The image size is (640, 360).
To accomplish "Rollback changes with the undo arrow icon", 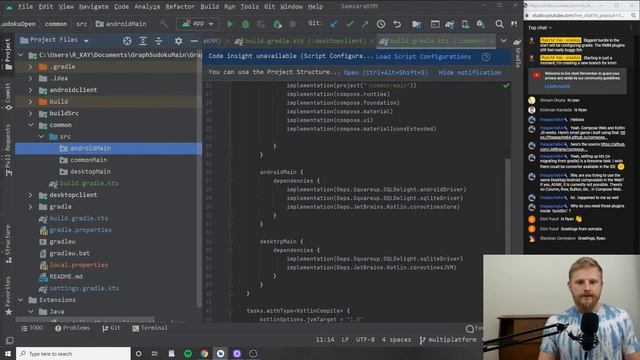I will point(397,24).
